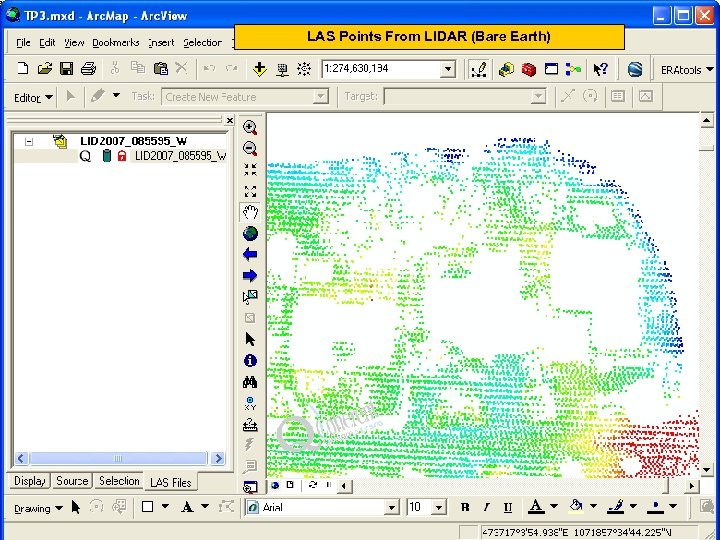The width and height of the screenshot is (720, 540).
Task: Open the Task combo box dropdown
Action: [321, 97]
